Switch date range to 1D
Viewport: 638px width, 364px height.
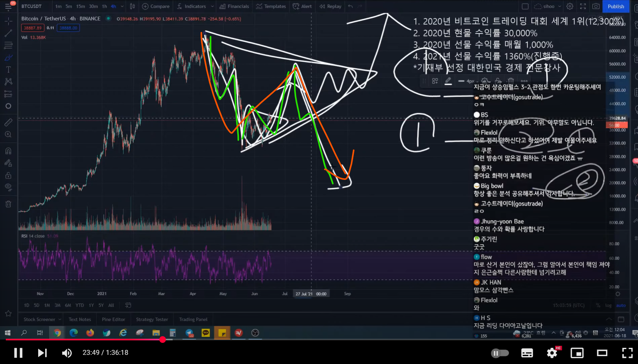click(x=27, y=305)
